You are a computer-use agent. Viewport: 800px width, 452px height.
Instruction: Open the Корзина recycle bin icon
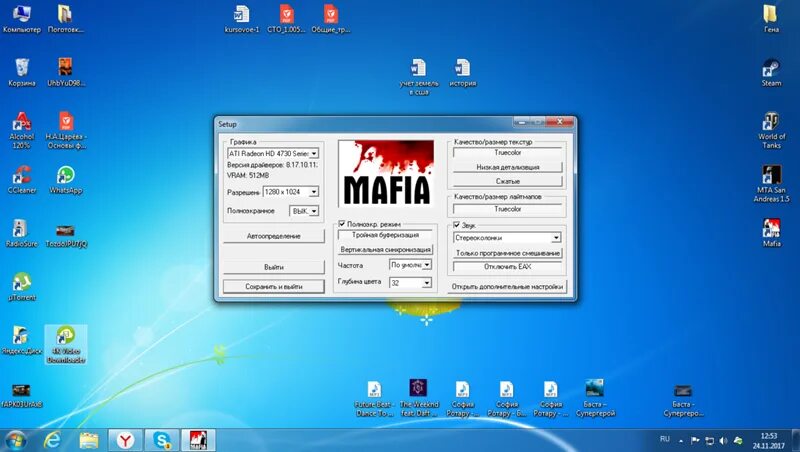coord(21,72)
